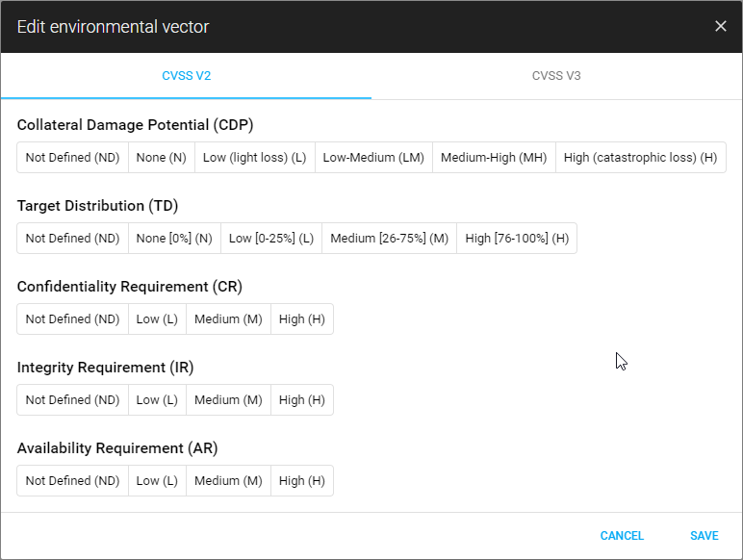Image resolution: width=743 pixels, height=560 pixels.
Task: Close the Edit environmental vector dialog
Action: pos(720,26)
